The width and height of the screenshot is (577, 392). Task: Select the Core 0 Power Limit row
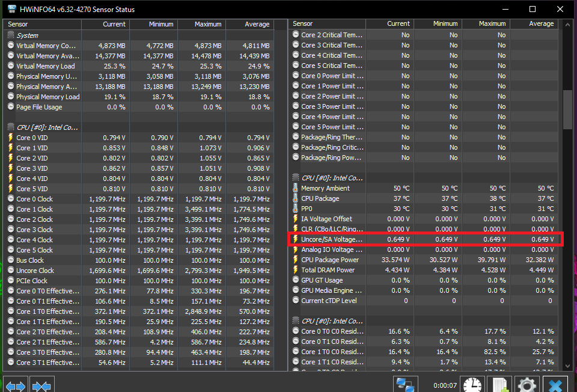pyautogui.click(x=423, y=76)
